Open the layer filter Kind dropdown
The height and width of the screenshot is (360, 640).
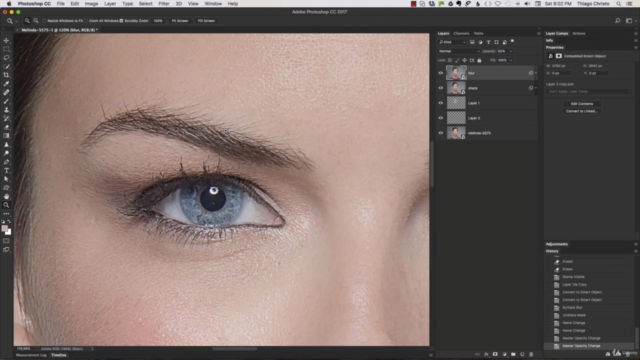click(x=452, y=42)
